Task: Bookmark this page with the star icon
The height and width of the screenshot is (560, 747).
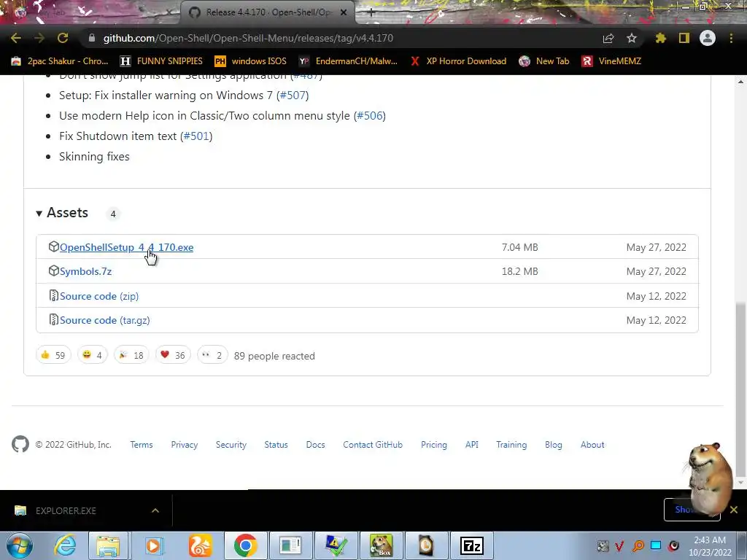Action: pos(632,38)
